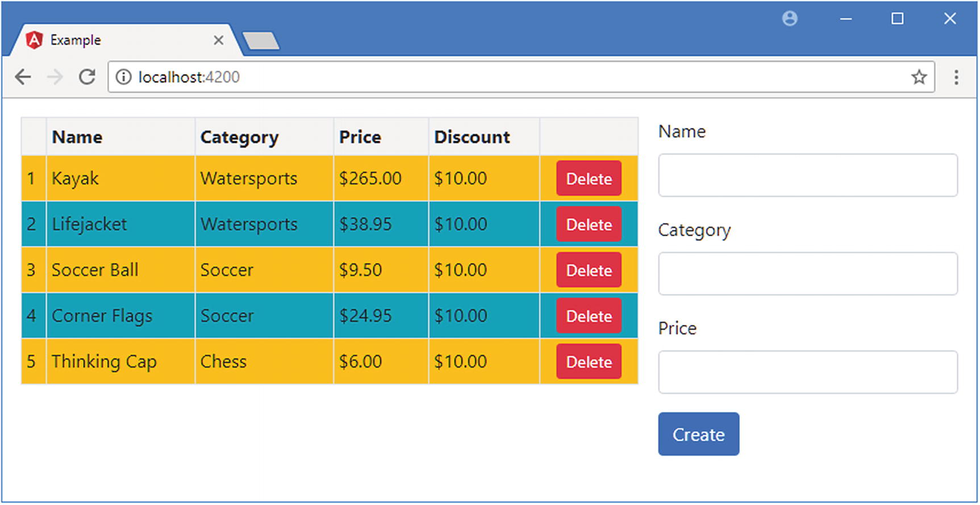Open the Chrome three-dot menu
The width and height of the screenshot is (980, 505).
pos(956,77)
